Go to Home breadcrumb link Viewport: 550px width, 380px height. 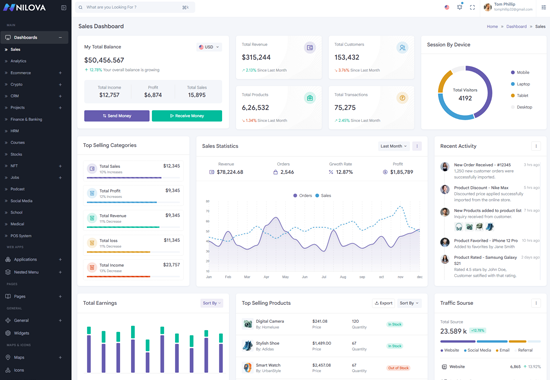pyautogui.click(x=492, y=26)
